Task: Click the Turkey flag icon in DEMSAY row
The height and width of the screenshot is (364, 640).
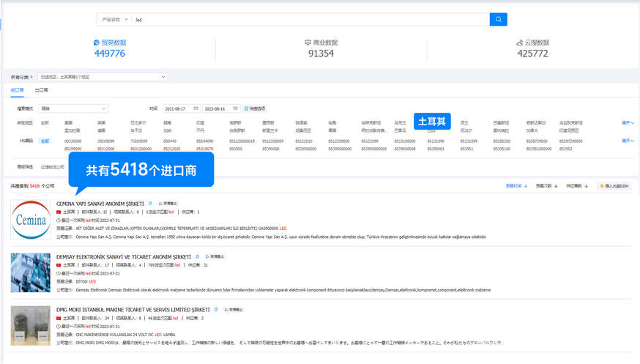Action: click(x=59, y=265)
